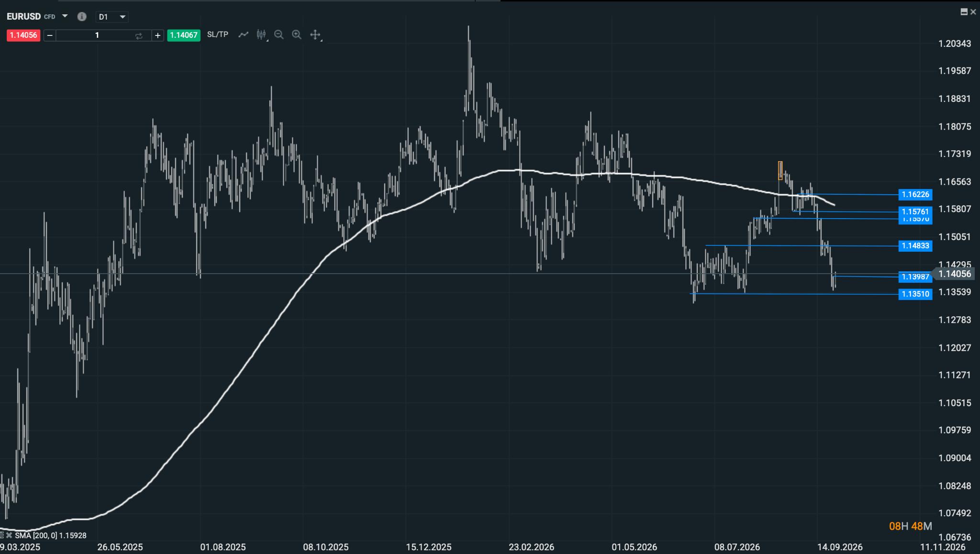Toggle SL/TP order settings
The width and height of the screenshot is (980, 554).
(x=218, y=34)
